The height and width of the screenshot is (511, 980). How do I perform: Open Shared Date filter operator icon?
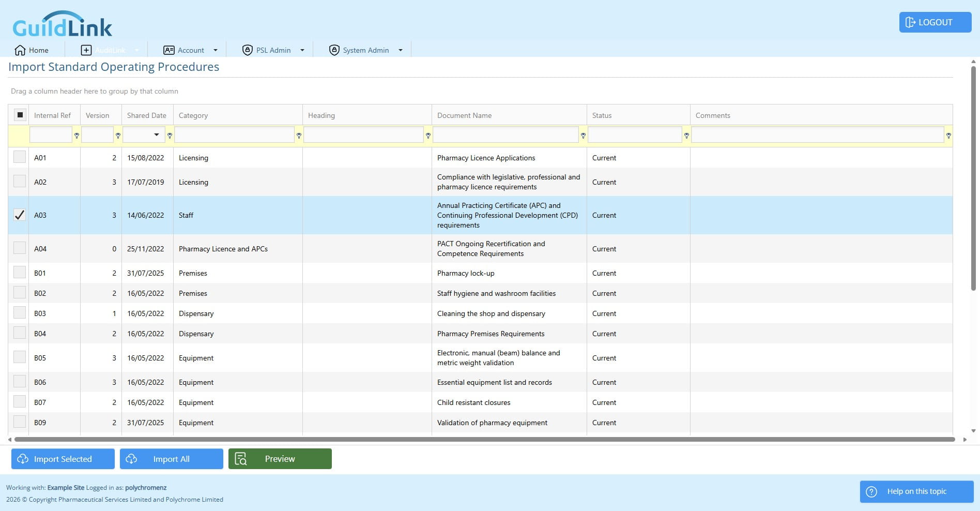170,136
